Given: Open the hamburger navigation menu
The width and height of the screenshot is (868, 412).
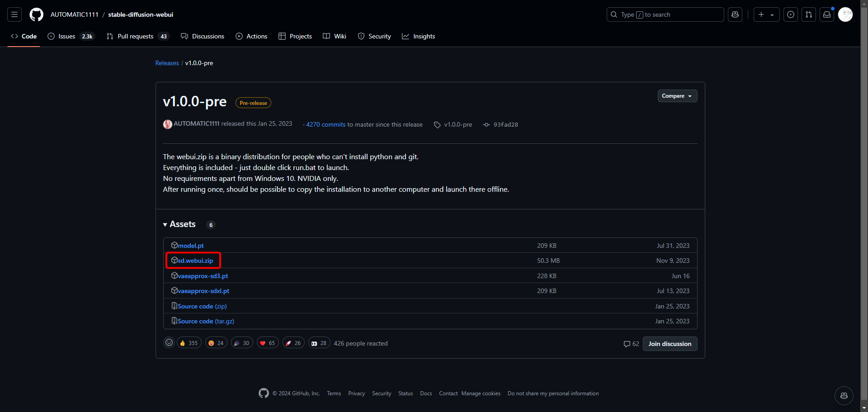Looking at the screenshot, I should coord(14,14).
